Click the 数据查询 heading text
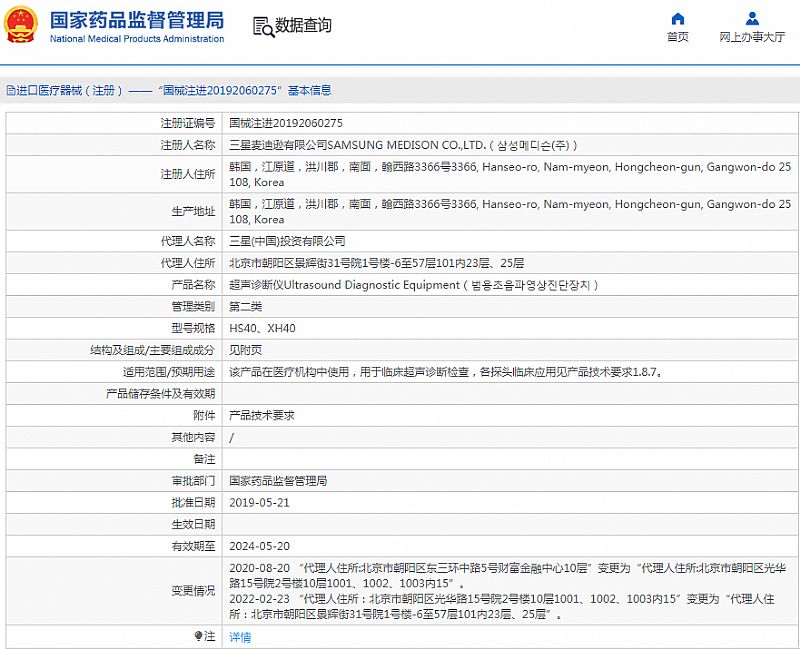This screenshot has width=800, height=649. click(x=303, y=26)
